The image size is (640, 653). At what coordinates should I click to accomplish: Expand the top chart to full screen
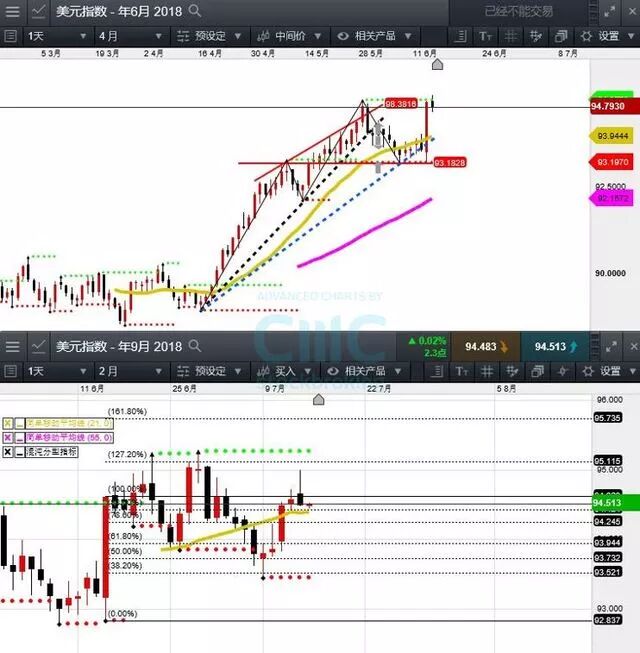coord(610,11)
